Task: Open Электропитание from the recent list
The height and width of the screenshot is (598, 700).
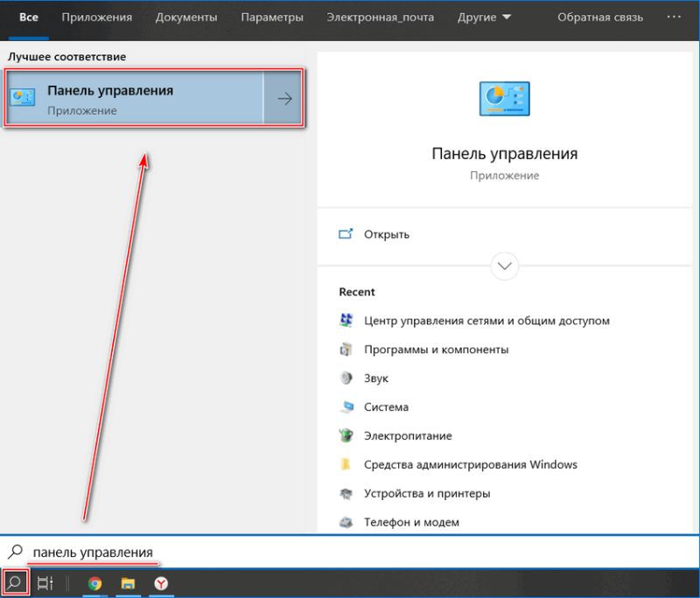Action: (x=408, y=435)
